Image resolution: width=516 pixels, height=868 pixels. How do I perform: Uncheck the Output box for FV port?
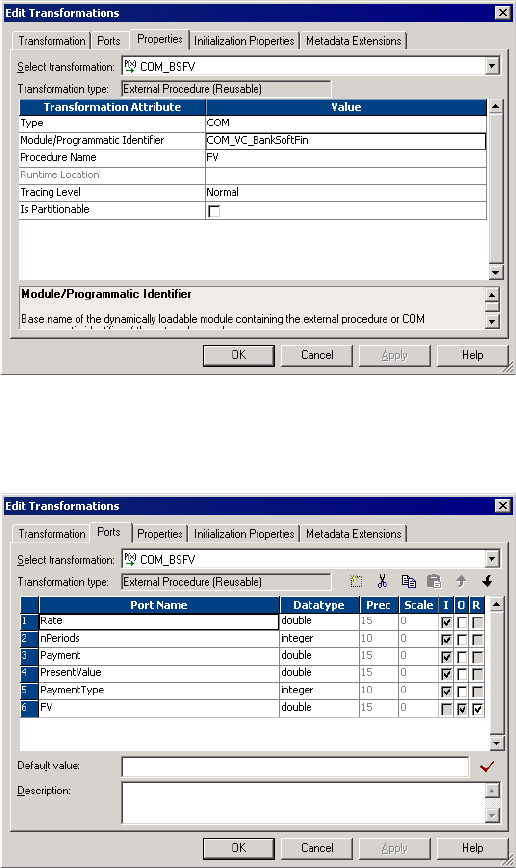tap(462, 709)
